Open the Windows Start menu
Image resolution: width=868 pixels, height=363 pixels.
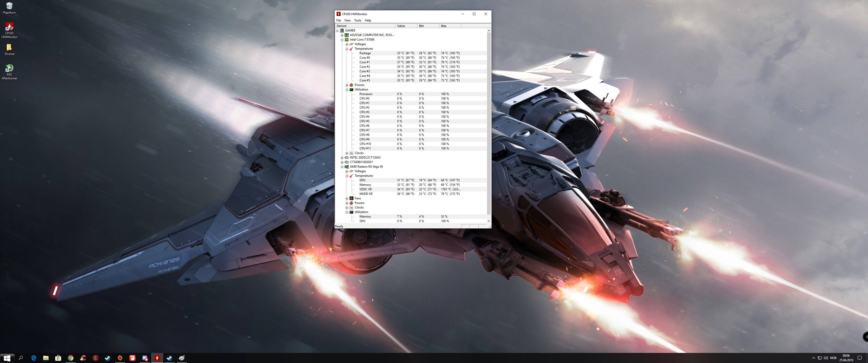pos(7,358)
